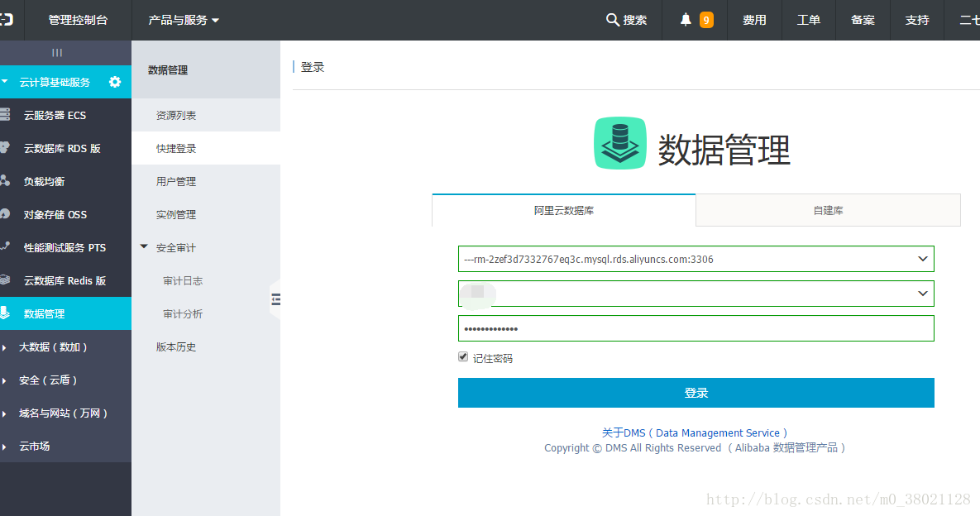Click the 云服务器 ECS server icon
The height and width of the screenshot is (516, 980).
click(x=5, y=114)
